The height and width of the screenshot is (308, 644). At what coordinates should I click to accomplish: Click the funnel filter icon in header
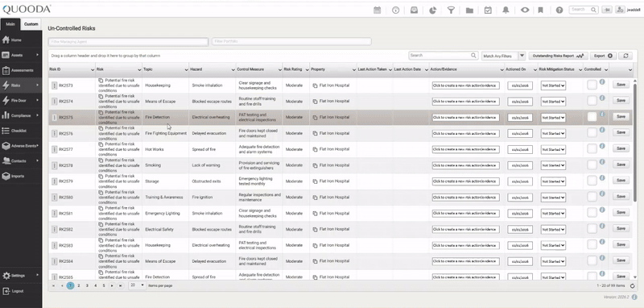(451, 10)
